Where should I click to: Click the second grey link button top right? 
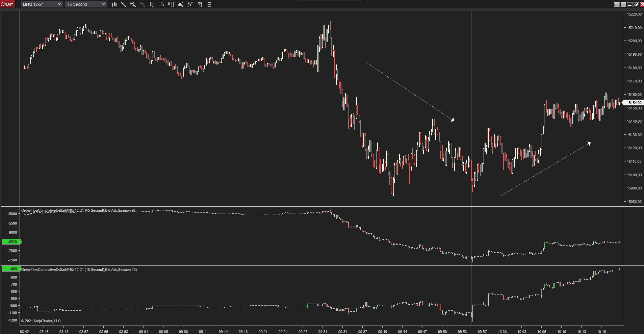pos(623,4)
